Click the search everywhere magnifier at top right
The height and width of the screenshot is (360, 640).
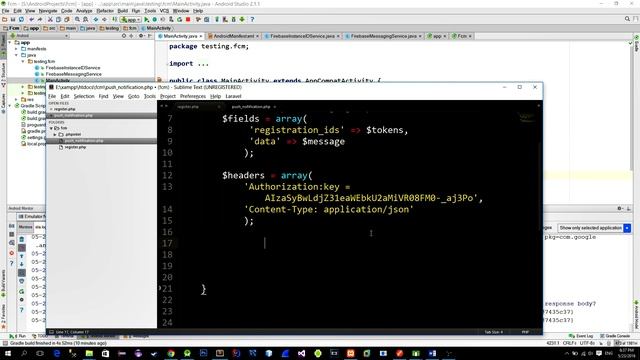627,19
